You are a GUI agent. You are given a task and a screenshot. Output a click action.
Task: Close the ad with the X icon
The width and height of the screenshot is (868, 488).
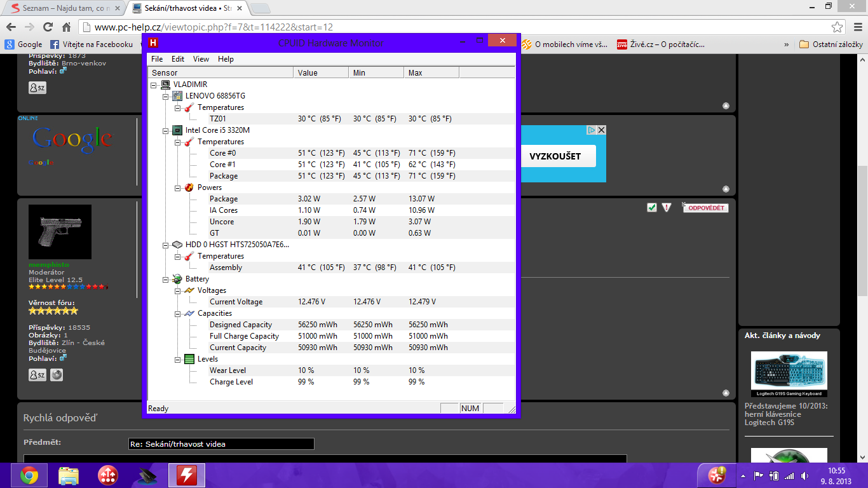601,130
